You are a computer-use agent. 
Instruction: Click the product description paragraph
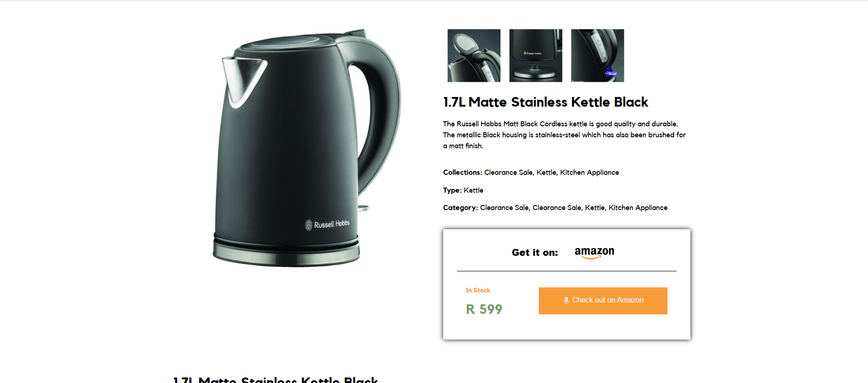[564, 135]
